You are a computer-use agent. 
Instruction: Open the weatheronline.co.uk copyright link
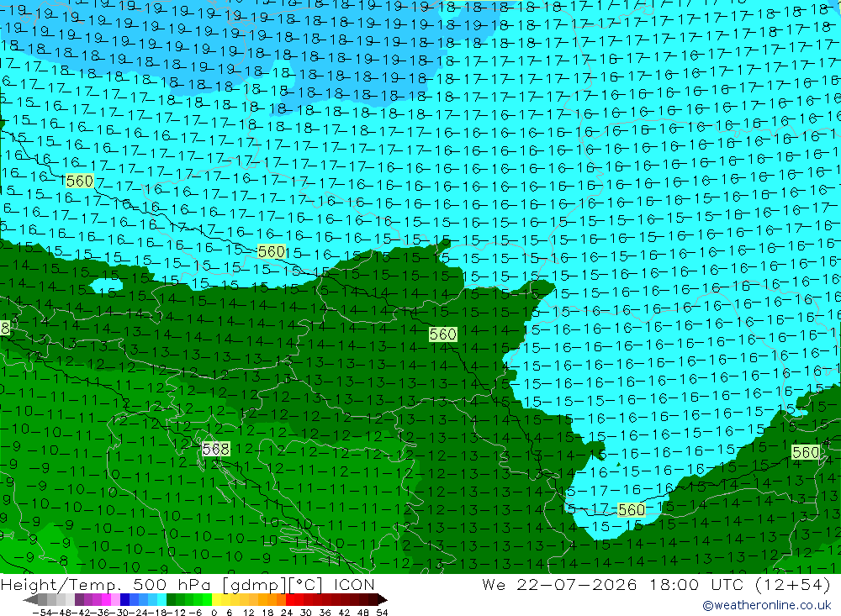click(766, 605)
